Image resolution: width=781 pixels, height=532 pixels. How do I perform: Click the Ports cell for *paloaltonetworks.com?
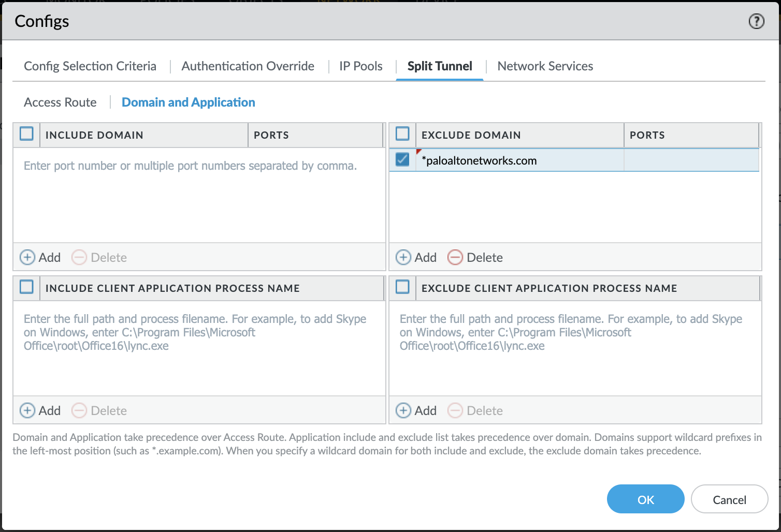click(690, 160)
